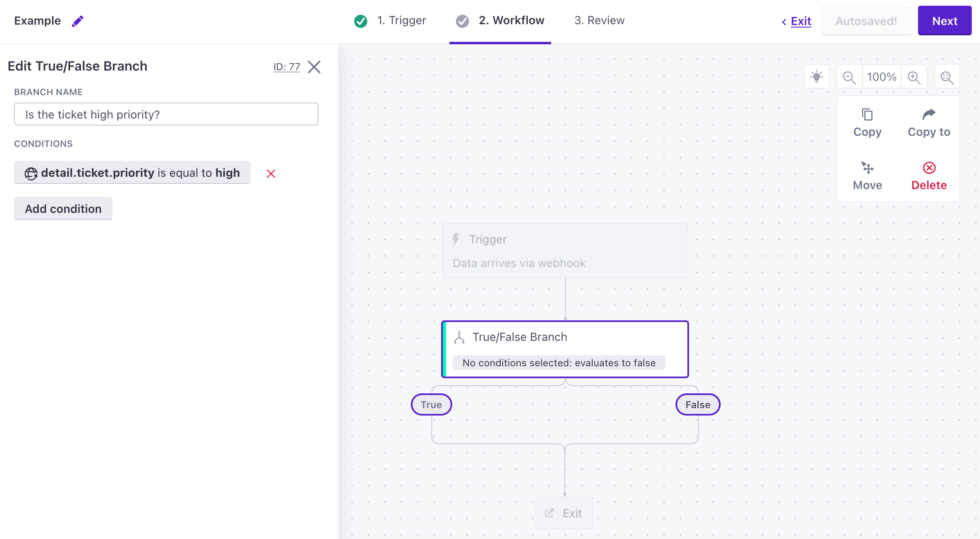
Task: Toggle the autosave status indicator
Action: point(866,21)
